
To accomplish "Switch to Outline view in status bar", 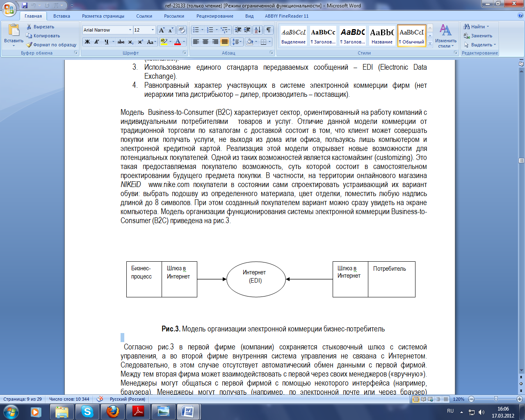I will point(438,399).
